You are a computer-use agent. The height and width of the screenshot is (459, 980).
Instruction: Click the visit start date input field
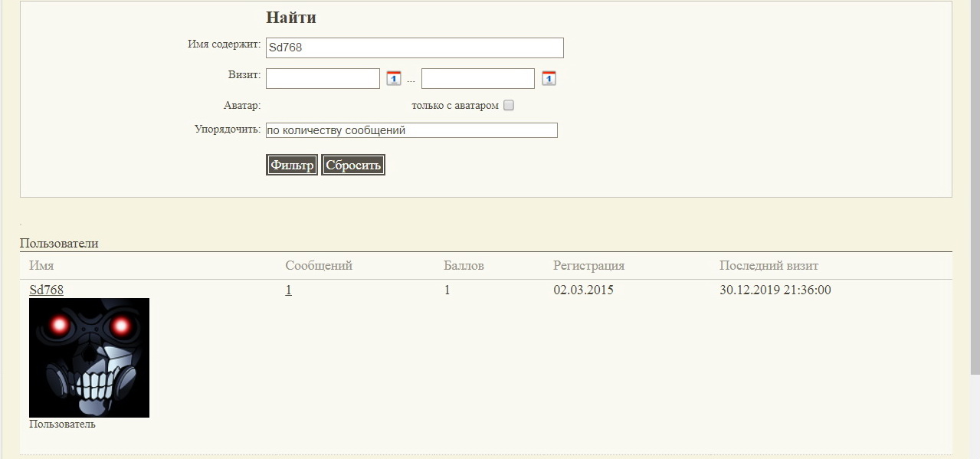[323, 78]
